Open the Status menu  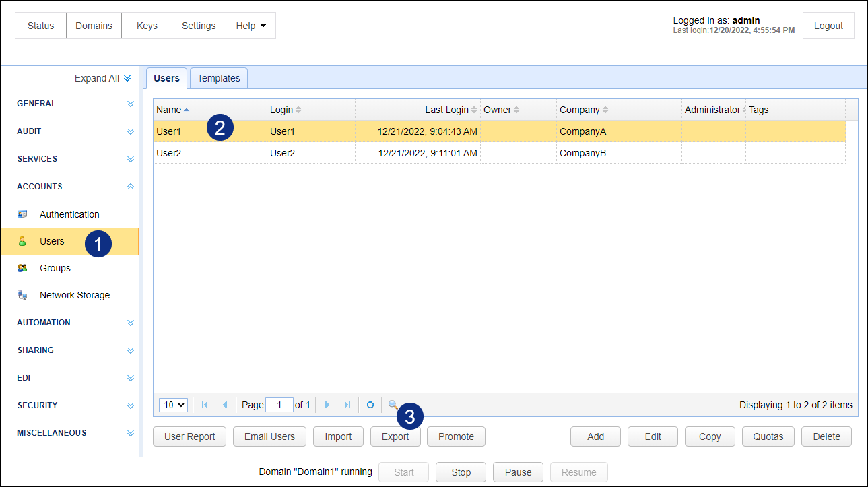[40, 26]
